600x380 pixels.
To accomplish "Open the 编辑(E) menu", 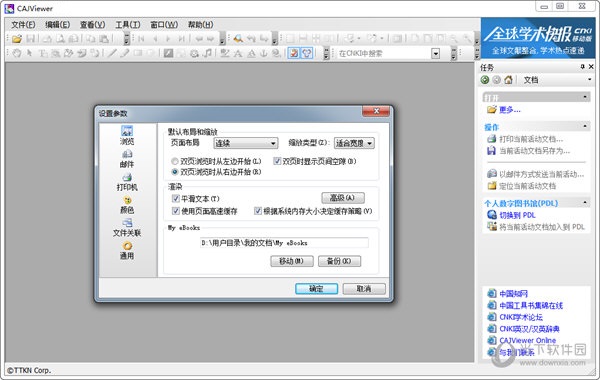I will (x=57, y=25).
